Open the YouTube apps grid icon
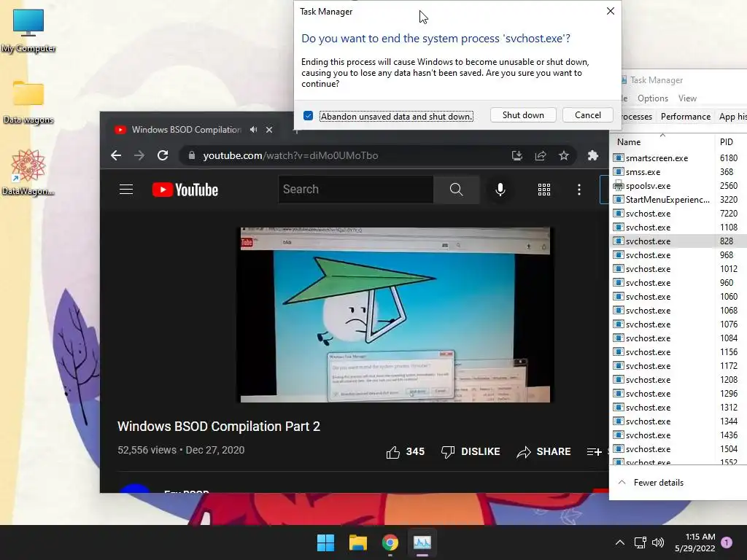 point(544,190)
